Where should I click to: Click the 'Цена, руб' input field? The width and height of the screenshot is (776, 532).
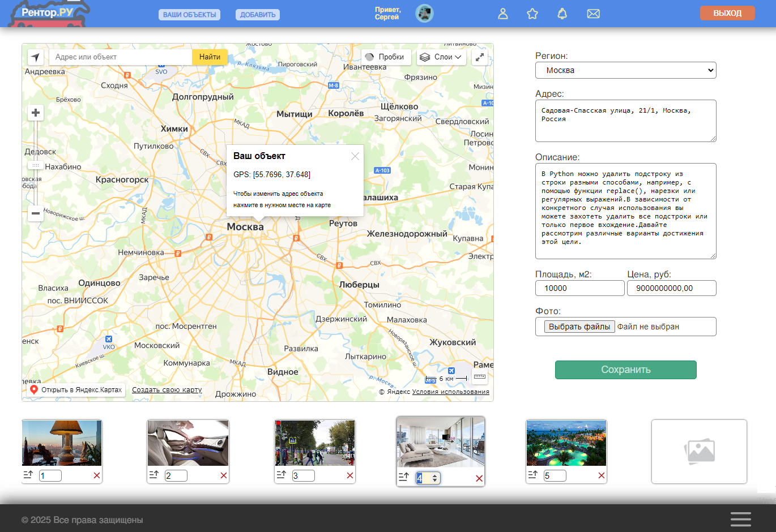[x=672, y=288]
